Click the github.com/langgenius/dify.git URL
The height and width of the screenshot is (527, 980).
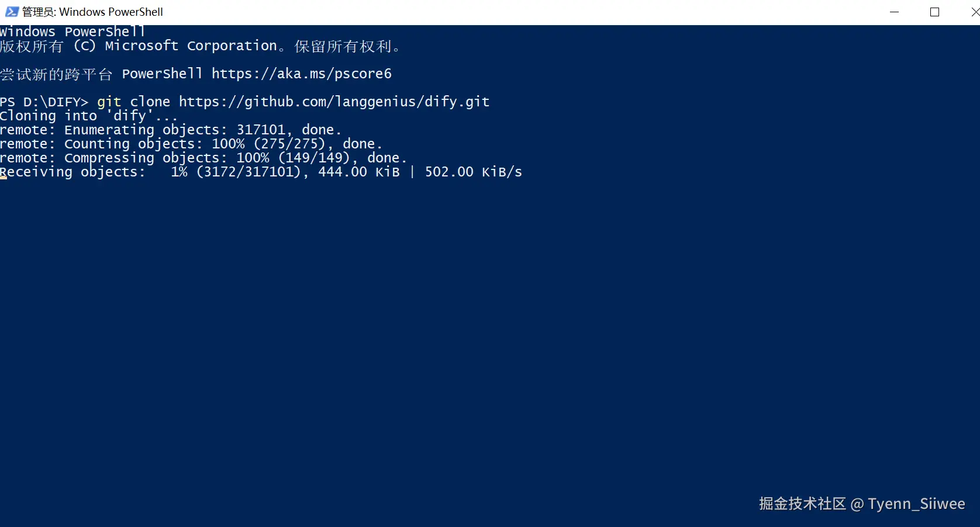point(334,102)
